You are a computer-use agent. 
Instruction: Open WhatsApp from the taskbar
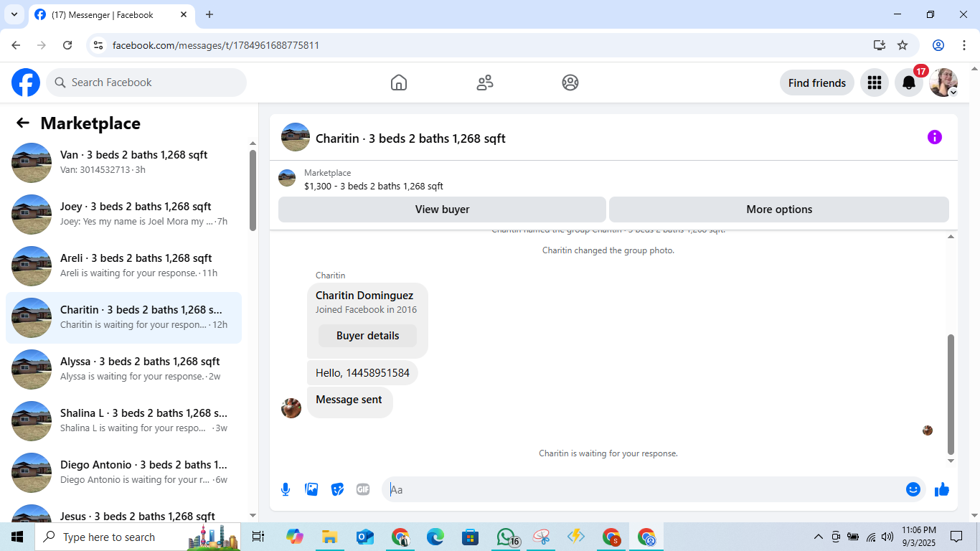[507, 537]
